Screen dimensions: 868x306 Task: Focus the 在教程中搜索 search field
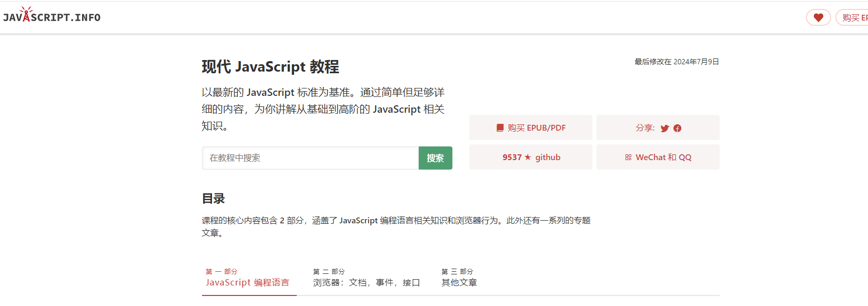[310, 158]
